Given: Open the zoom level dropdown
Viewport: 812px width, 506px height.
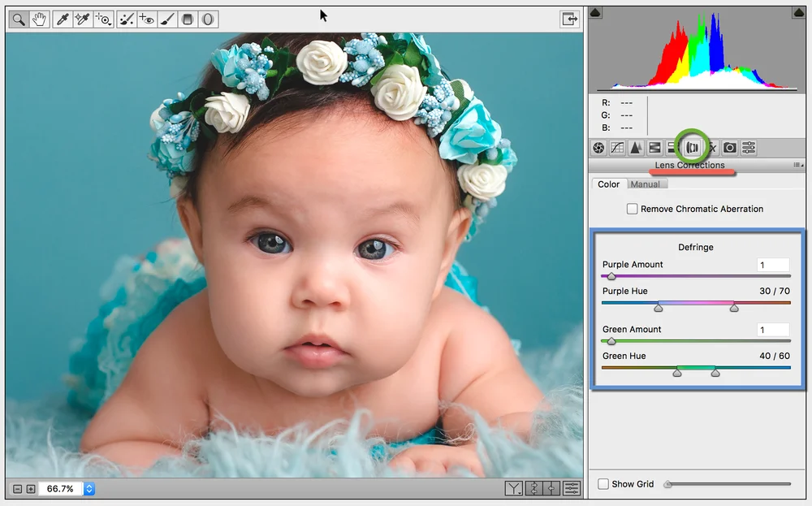Looking at the screenshot, I should pos(89,489).
